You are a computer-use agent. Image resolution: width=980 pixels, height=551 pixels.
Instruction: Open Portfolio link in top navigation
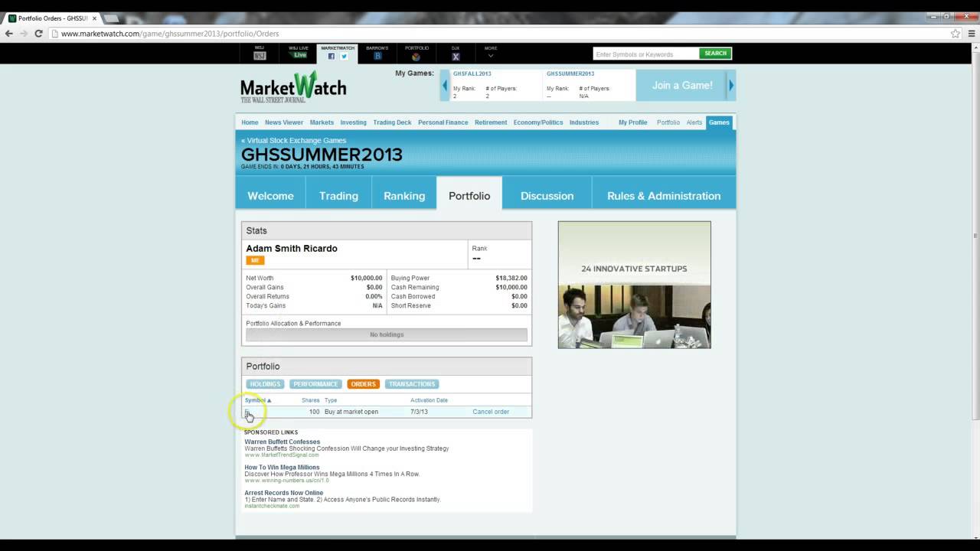tap(668, 122)
